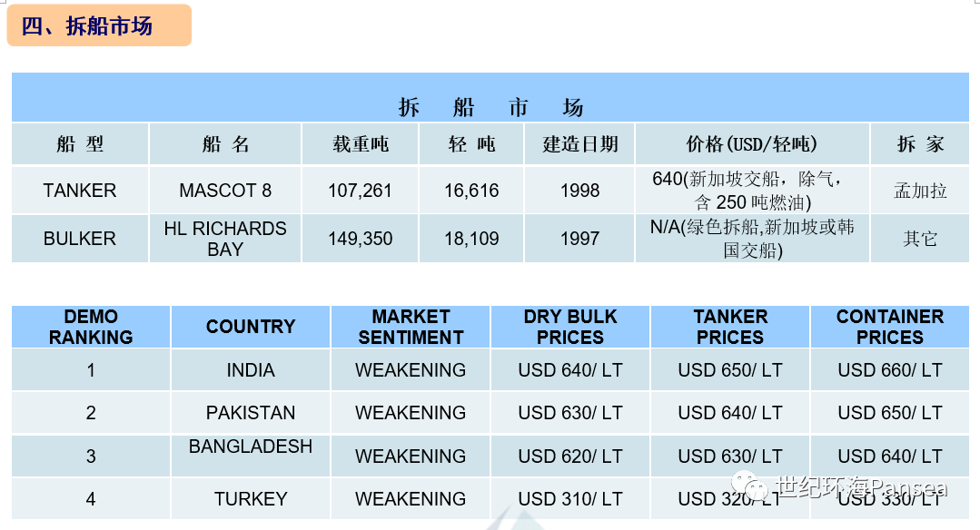
Task: Click the MARKET SENTIMENT header
Action: coord(411,327)
